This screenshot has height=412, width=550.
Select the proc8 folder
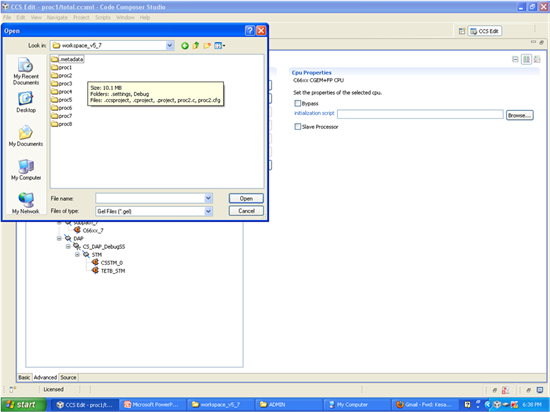point(61,124)
